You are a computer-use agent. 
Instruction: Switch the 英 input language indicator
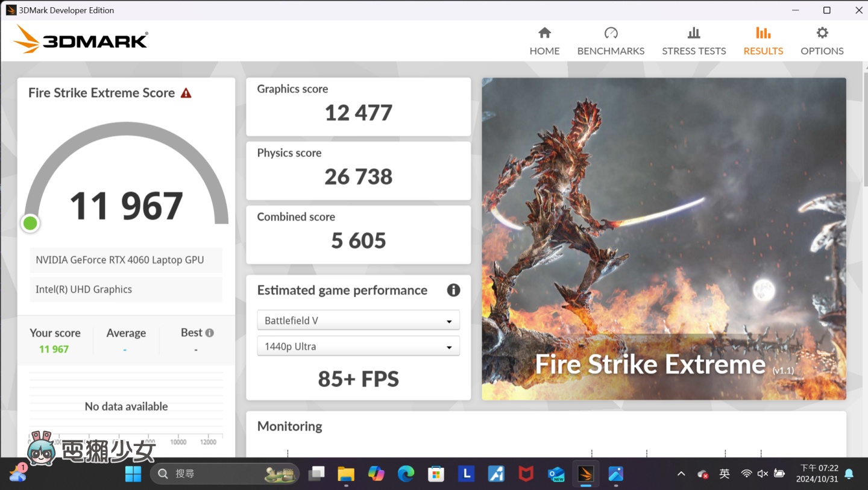(x=725, y=474)
